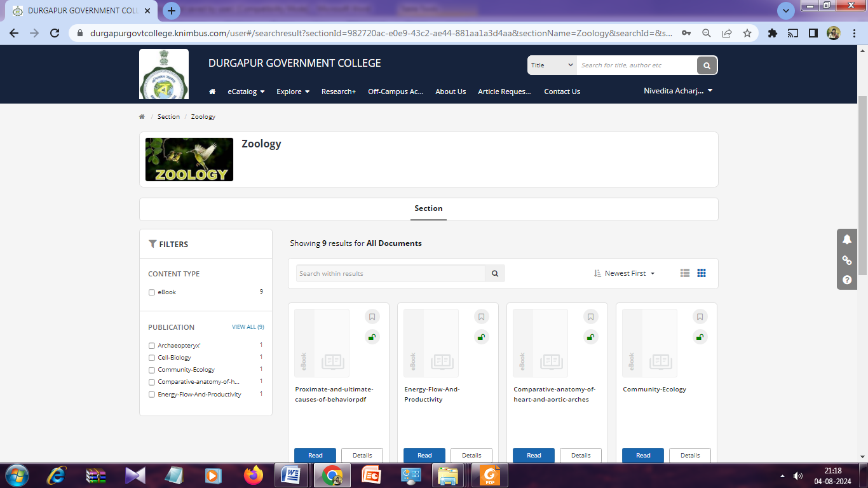Open the Newest First sort dropdown

pos(625,273)
